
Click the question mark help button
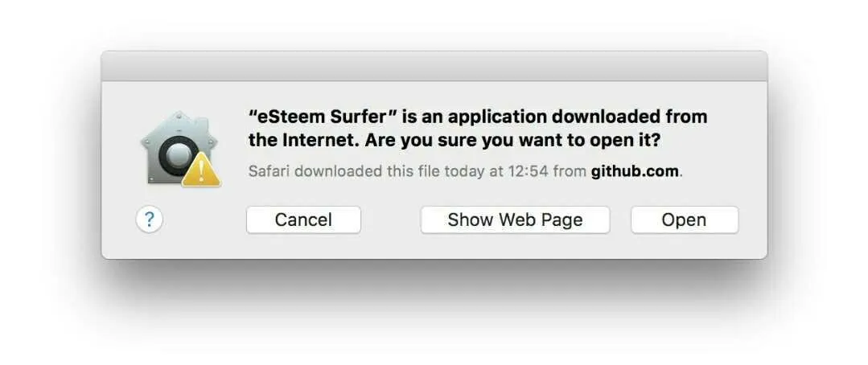coord(149,219)
